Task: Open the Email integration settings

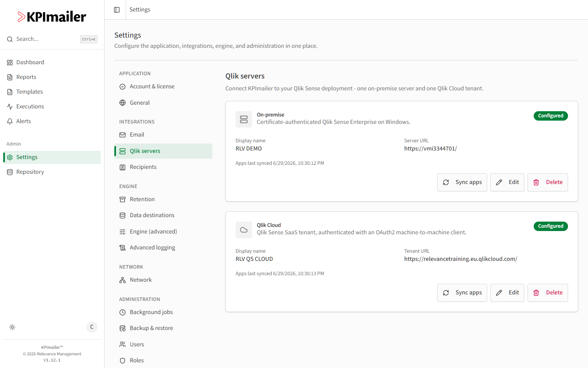Action: click(x=163, y=135)
